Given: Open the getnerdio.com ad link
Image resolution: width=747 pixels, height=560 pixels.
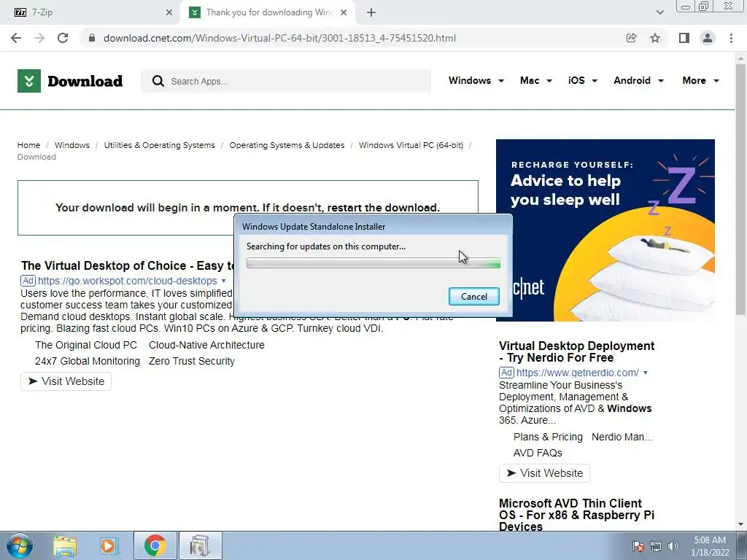Looking at the screenshot, I should [578, 373].
